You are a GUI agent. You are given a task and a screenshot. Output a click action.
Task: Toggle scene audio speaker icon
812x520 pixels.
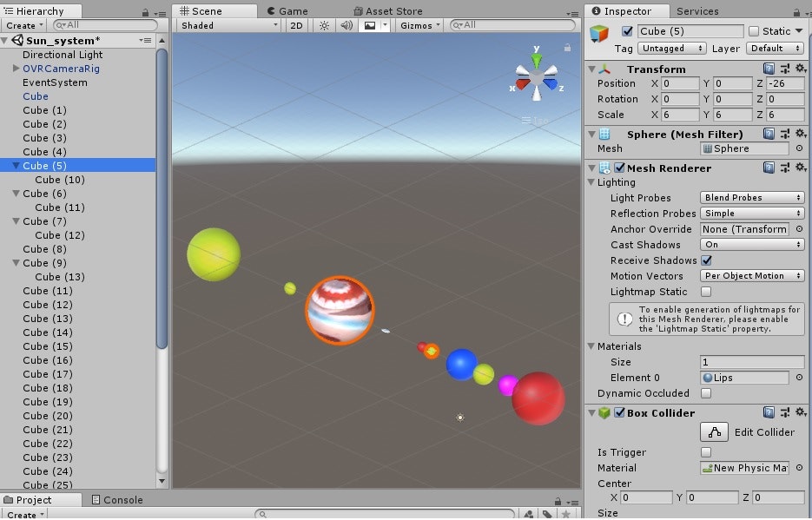coord(347,25)
